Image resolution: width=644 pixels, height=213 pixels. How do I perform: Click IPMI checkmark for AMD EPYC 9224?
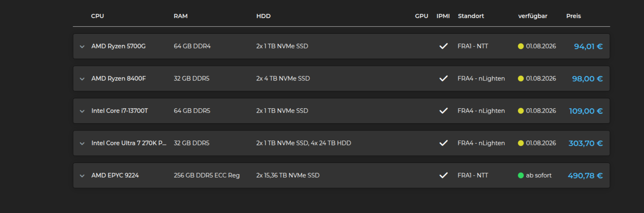(443, 175)
